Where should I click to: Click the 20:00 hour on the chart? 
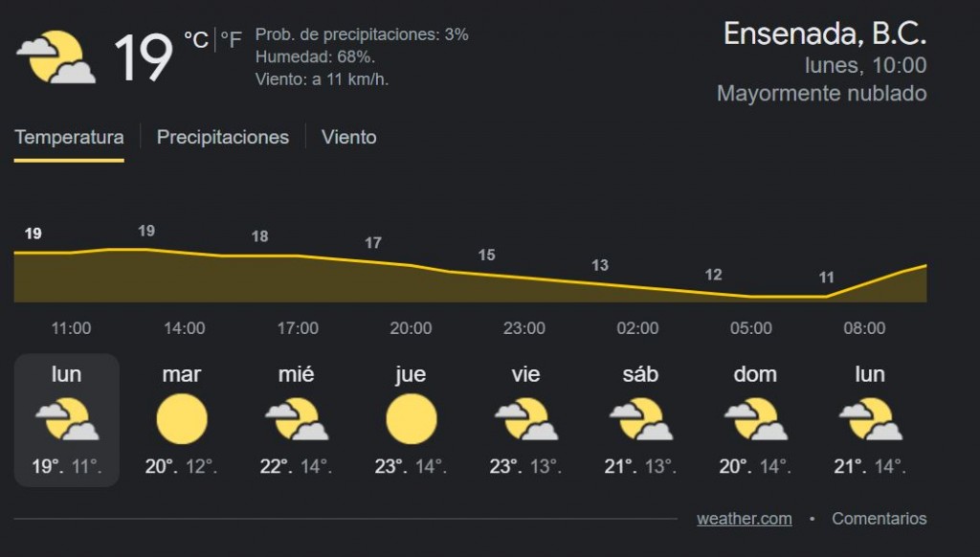click(411, 328)
